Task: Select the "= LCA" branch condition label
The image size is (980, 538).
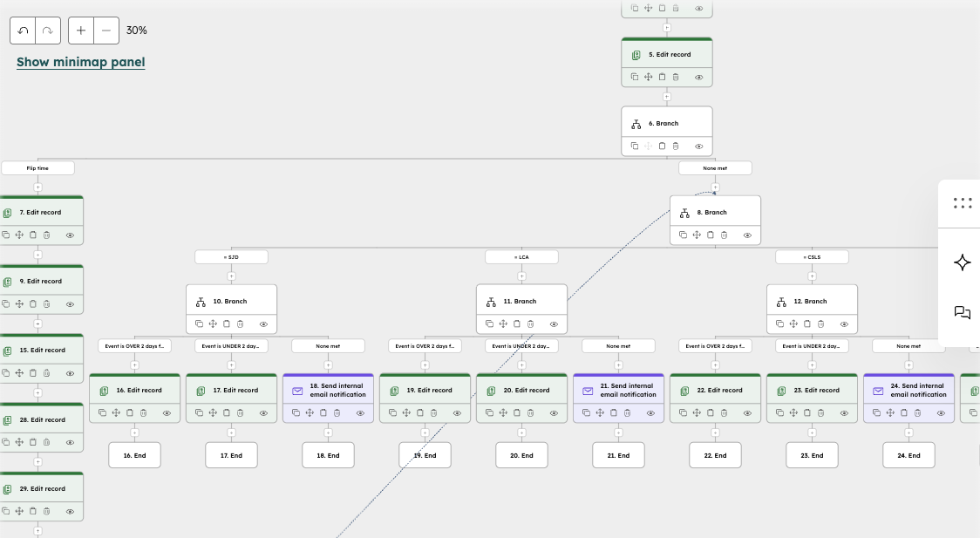Action: [521, 256]
